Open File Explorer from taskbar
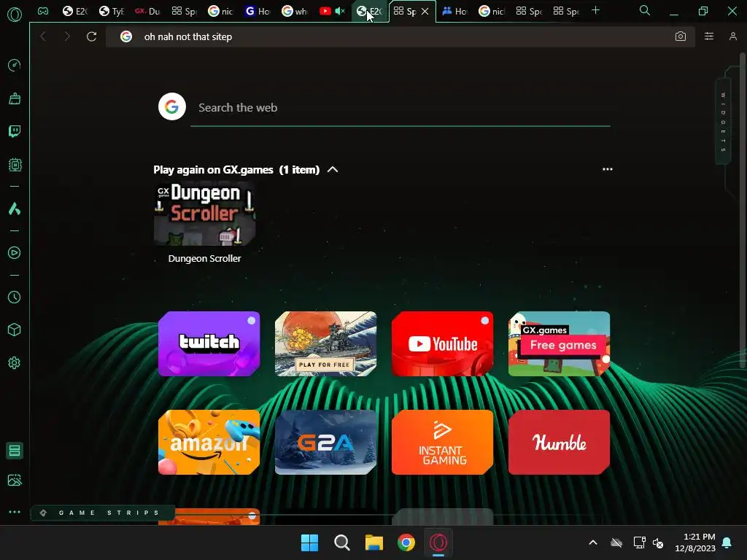 374,542
